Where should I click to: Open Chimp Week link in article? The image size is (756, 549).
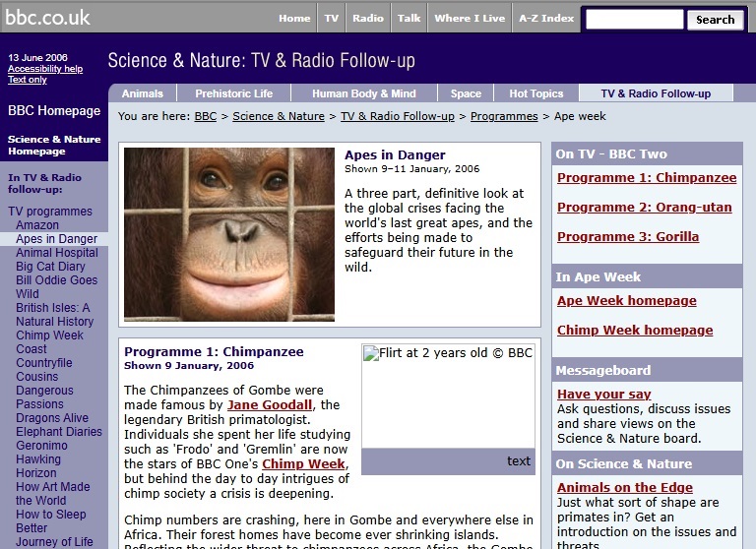click(x=303, y=464)
